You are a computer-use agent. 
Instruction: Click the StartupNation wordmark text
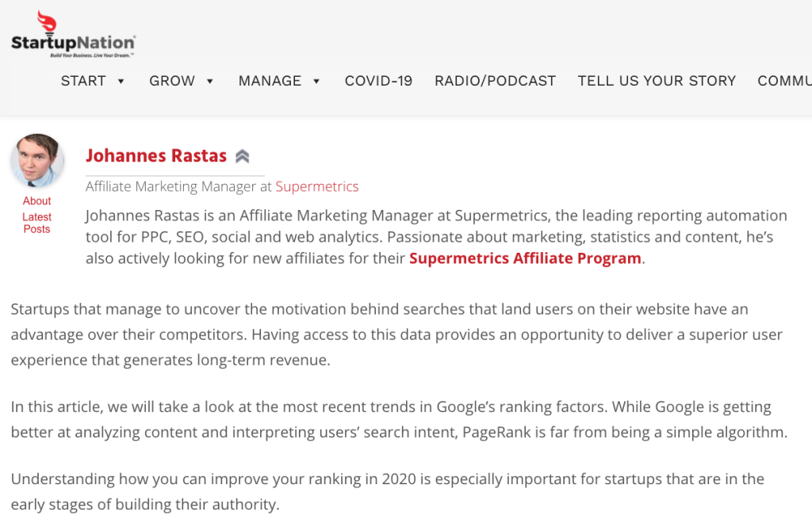click(x=73, y=43)
